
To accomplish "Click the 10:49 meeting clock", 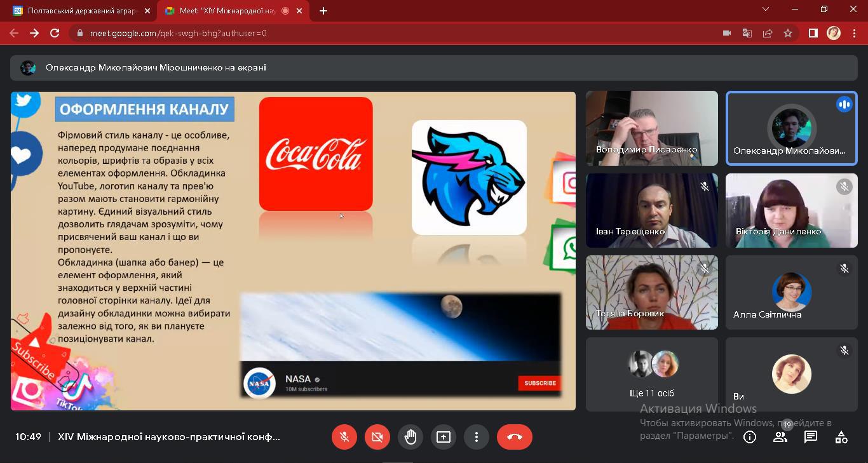I will tap(29, 437).
